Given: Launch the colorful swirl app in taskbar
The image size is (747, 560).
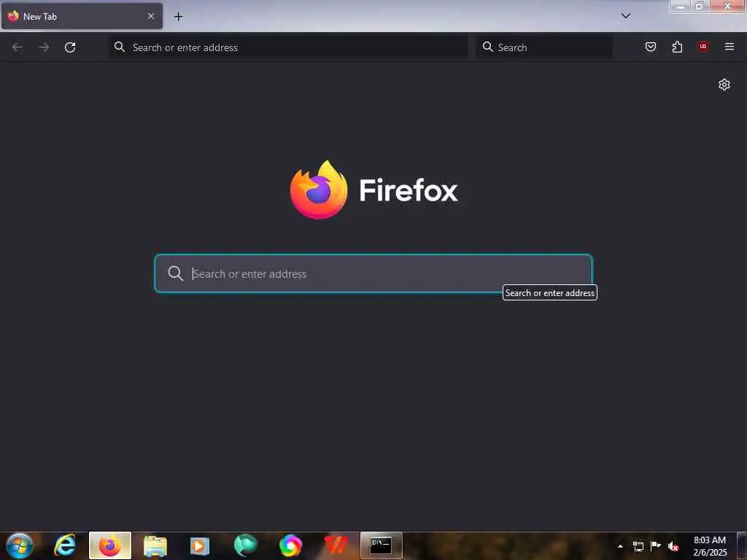Looking at the screenshot, I should tap(290, 545).
